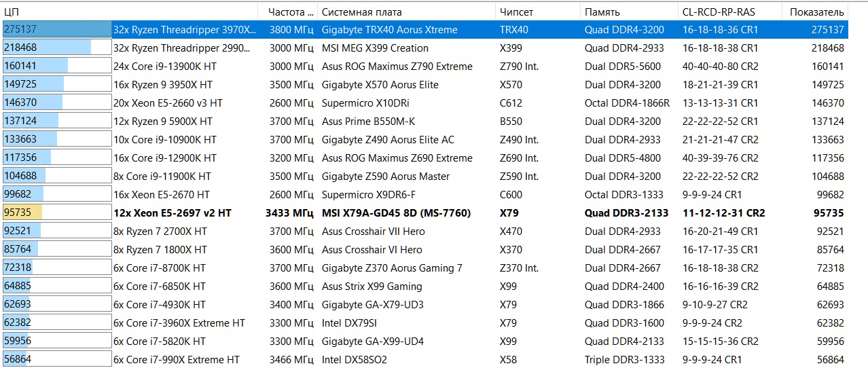Select the 32x Ryzen Threadripper 2990 row
The width and height of the screenshot is (868, 368).
click(424, 48)
